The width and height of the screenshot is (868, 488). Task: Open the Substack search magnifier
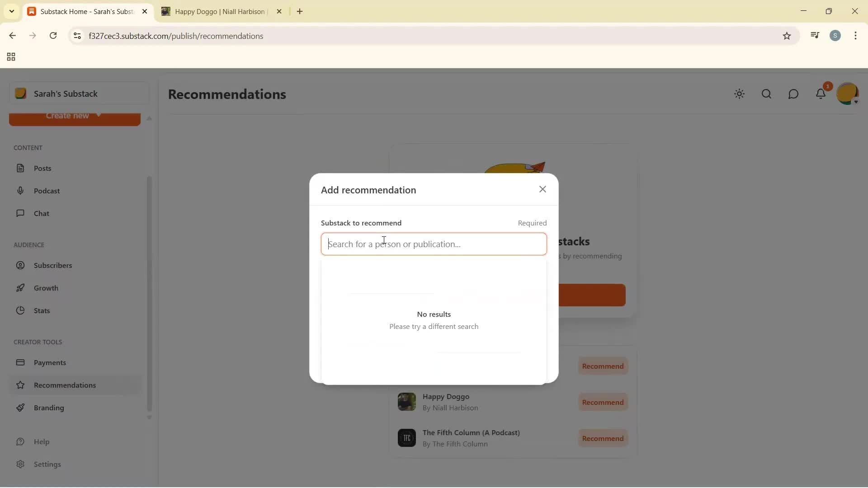766,94
